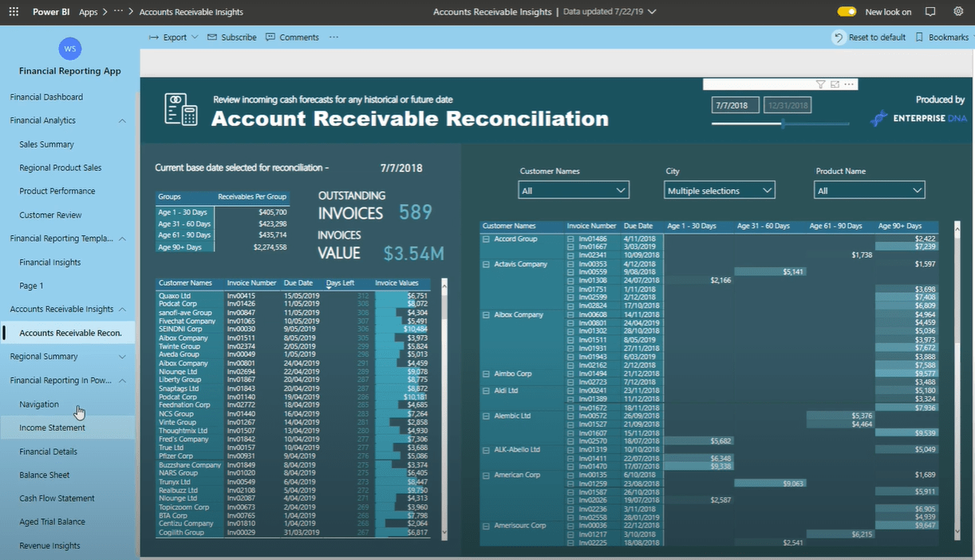Click Age 1 - 30 Days group row
The height and width of the screenshot is (560, 975).
(222, 212)
